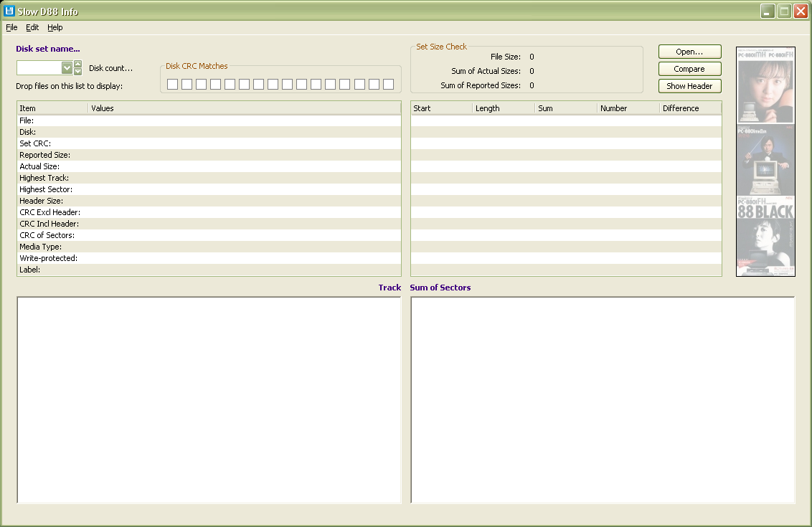This screenshot has height=527, width=812.
Task: Toggle the last Disk CRC Matches checkbox
Action: (388, 85)
